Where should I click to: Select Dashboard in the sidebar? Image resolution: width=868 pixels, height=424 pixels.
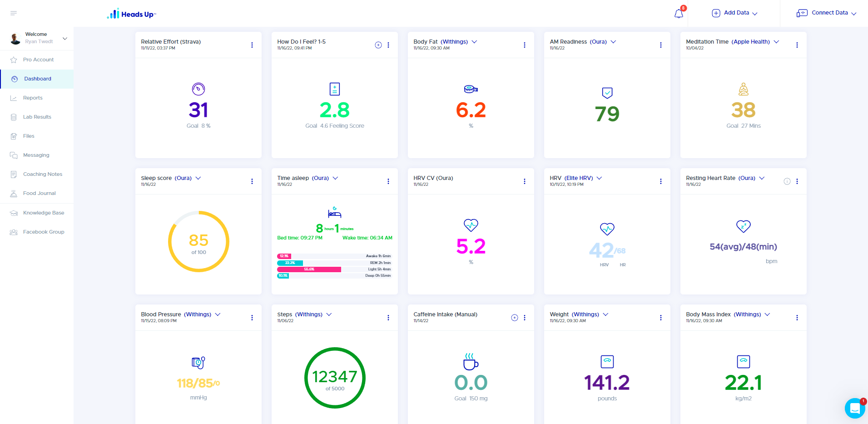click(37, 79)
